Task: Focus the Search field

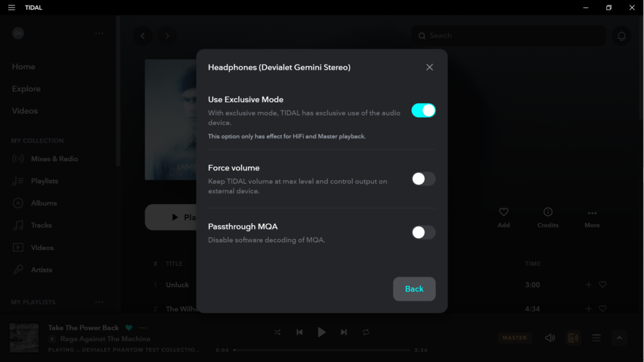Action: pos(509,36)
